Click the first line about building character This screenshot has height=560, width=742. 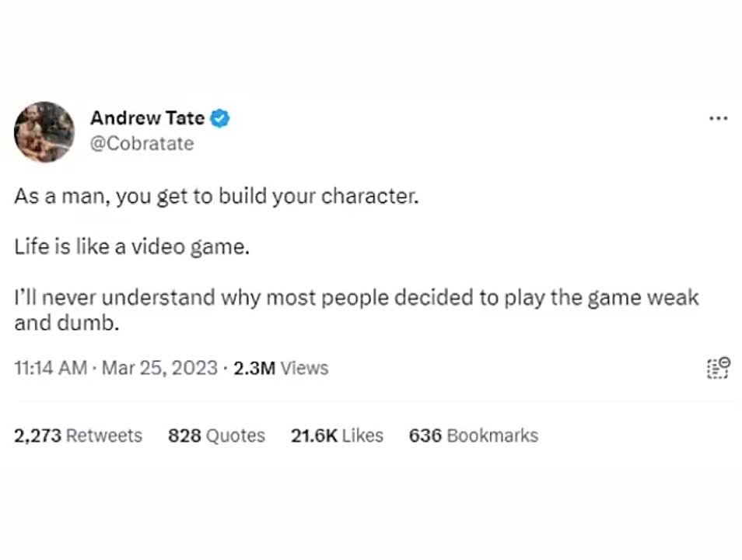[x=217, y=197]
